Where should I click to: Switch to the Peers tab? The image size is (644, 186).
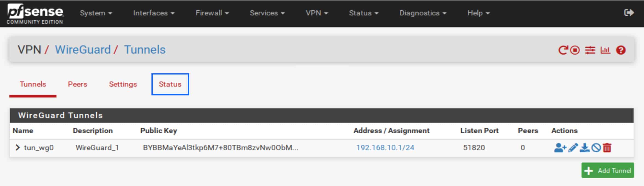(x=78, y=84)
